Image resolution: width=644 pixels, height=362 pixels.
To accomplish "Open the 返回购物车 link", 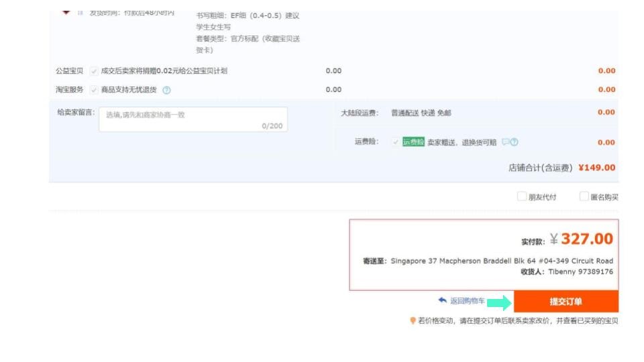I will (x=467, y=301).
